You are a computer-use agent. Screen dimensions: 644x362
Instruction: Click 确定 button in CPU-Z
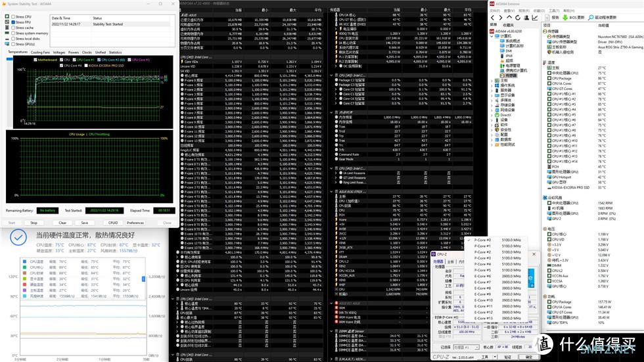[528, 357]
